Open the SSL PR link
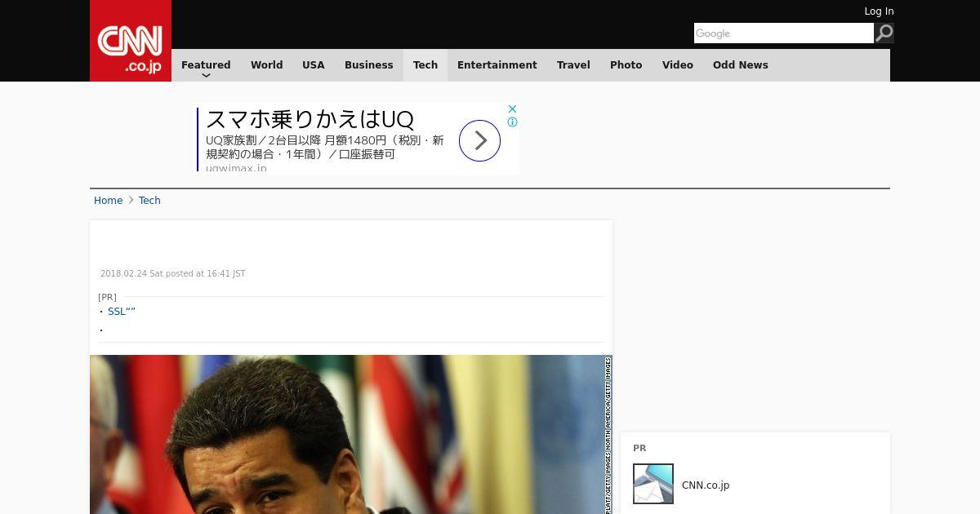The image size is (980, 514). (x=122, y=312)
